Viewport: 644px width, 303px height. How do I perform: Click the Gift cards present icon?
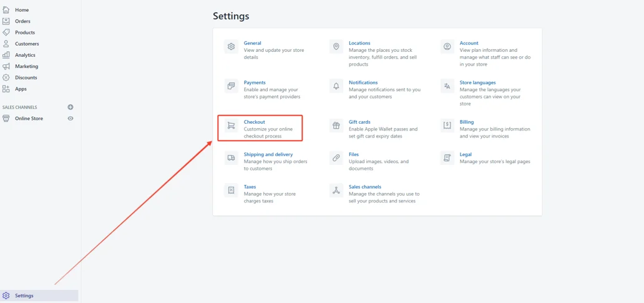click(x=336, y=126)
